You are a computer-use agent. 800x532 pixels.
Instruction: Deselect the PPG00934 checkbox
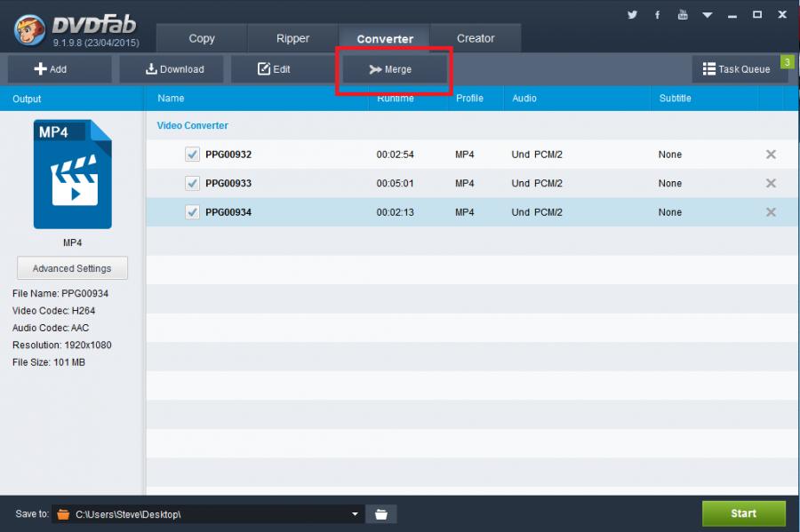192,212
